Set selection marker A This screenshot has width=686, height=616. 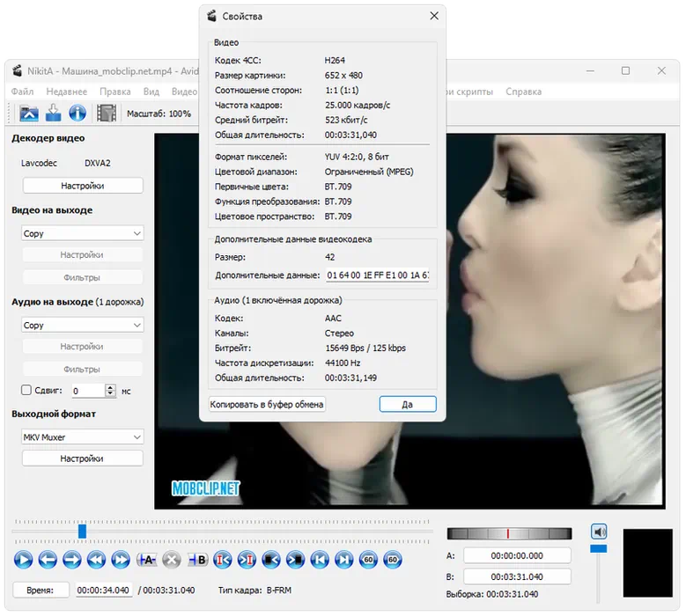coord(146,560)
